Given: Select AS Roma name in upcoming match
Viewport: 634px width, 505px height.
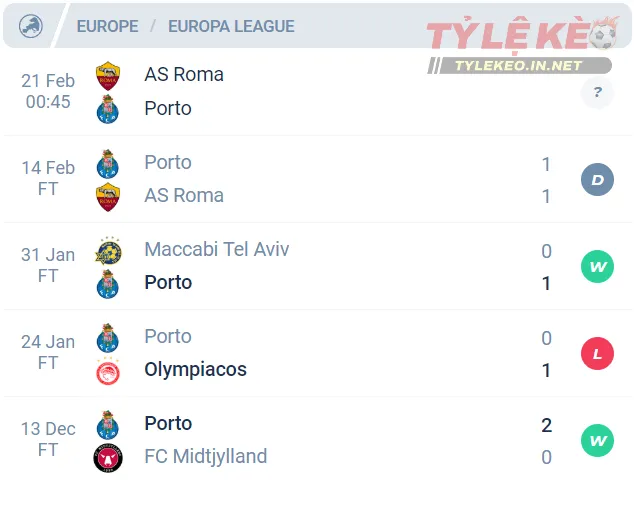Looking at the screenshot, I should click(x=184, y=75).
